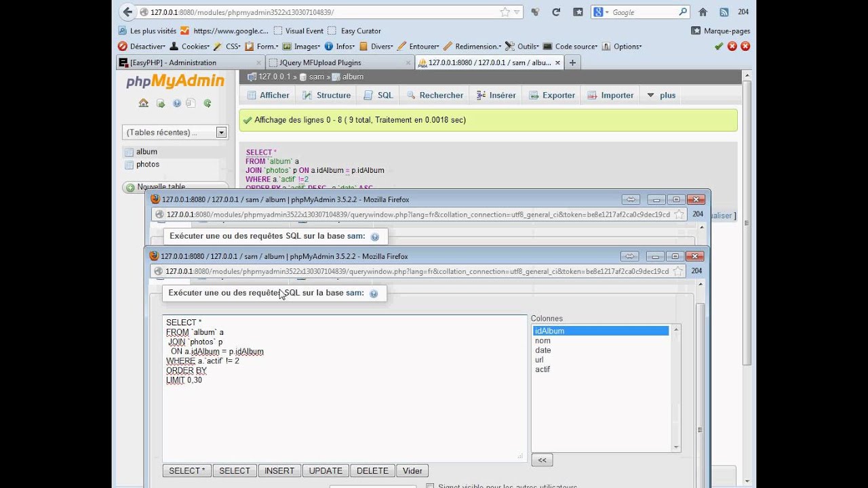Open the Insérer tab
The image size is (868, 488).
point(496,96)
